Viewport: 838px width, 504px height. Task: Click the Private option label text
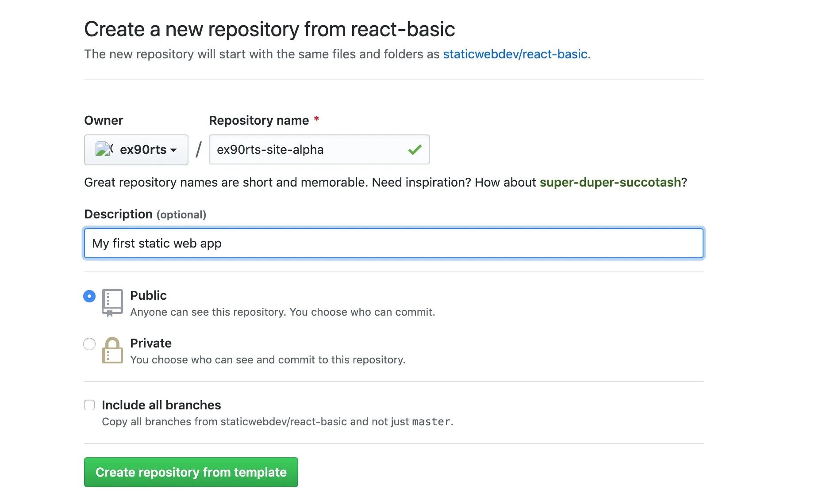tap(150, 343)
